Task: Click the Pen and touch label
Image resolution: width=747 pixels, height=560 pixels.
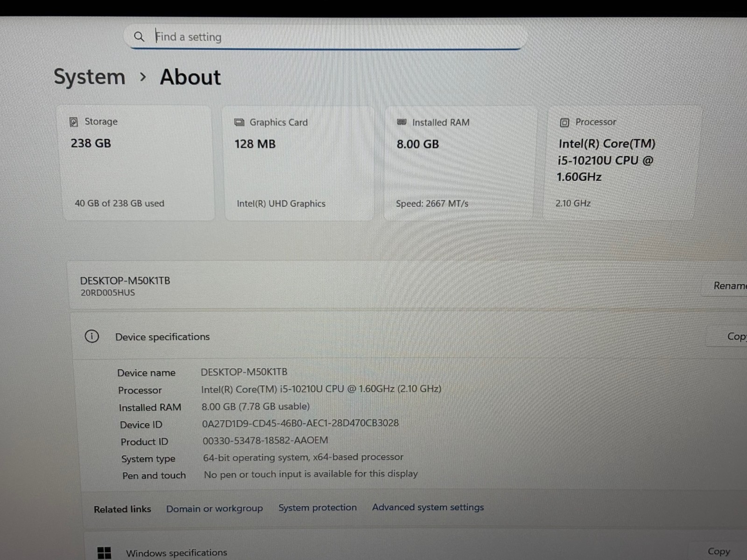Action: (x=154, y=476)
